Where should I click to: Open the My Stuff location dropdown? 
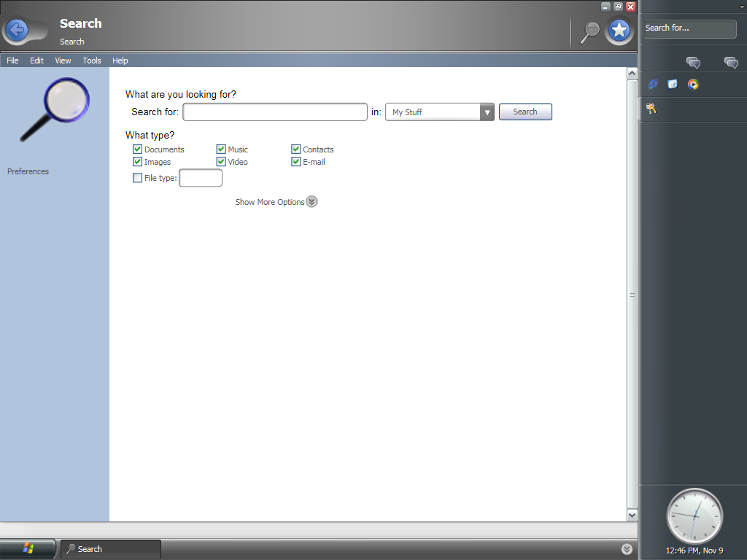[x=487, y=112]
